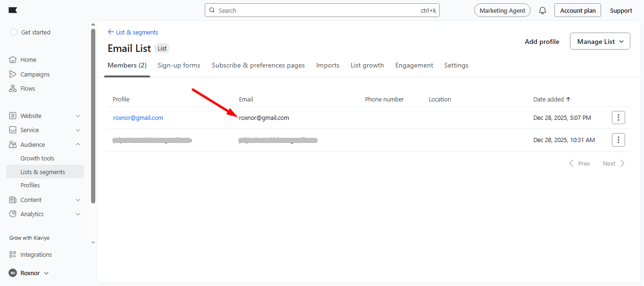Open three-dot menu for roxnor@gmail.com row
Viewport: 644px width, 286px height.
pos(618,118)
